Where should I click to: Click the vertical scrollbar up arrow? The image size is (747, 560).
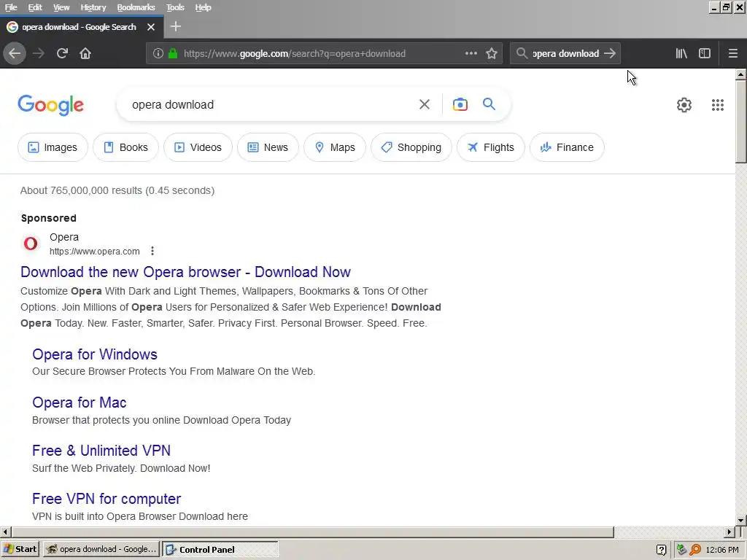[741, 74]
